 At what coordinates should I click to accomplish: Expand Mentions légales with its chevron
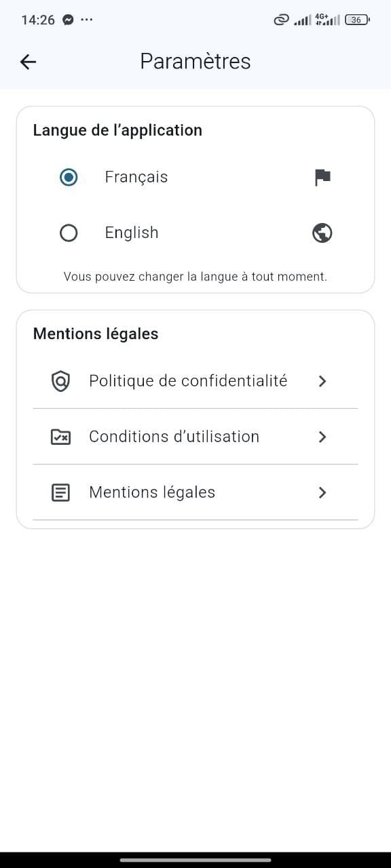click(322, 492)
